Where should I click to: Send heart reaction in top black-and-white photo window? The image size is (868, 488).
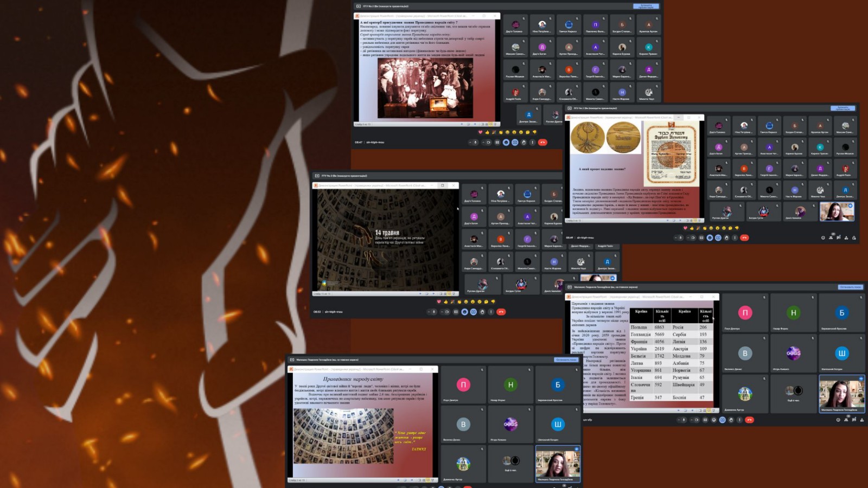coord(480,132)
